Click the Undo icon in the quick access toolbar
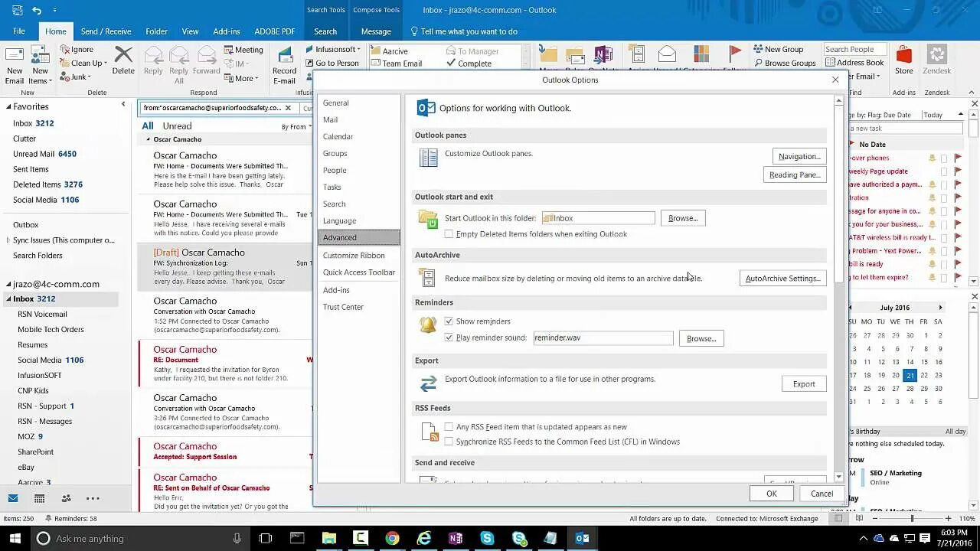 (x=37, y=11)
